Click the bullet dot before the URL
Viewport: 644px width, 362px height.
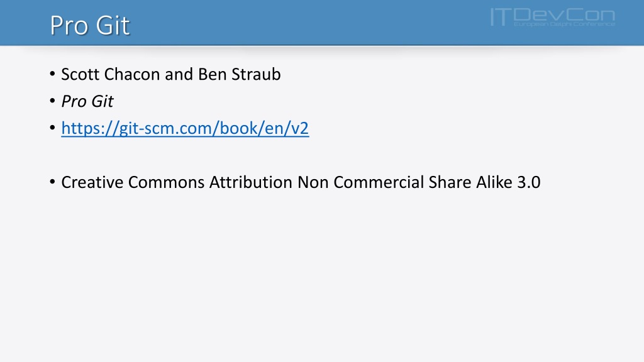(52, 128)
